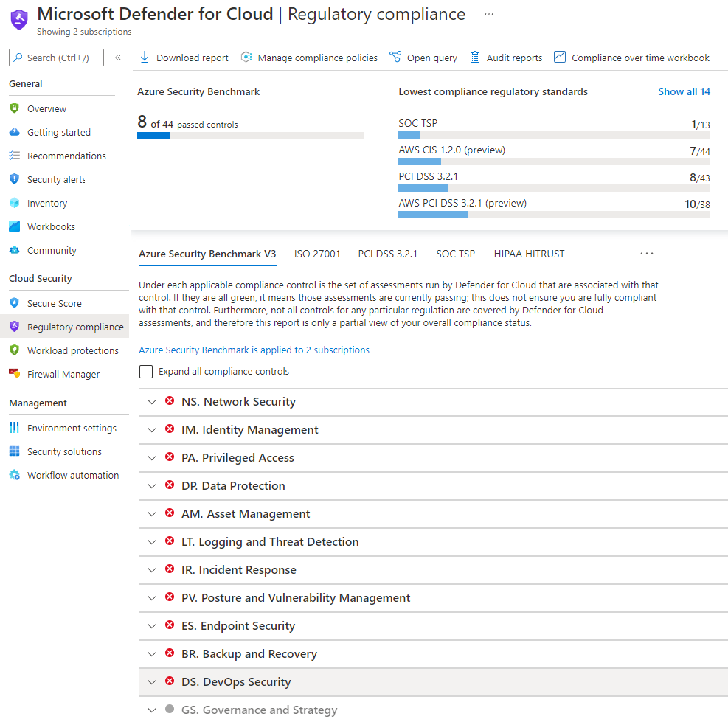
Task: Expand the DP. Data Protection control
Action: (152, 485)
